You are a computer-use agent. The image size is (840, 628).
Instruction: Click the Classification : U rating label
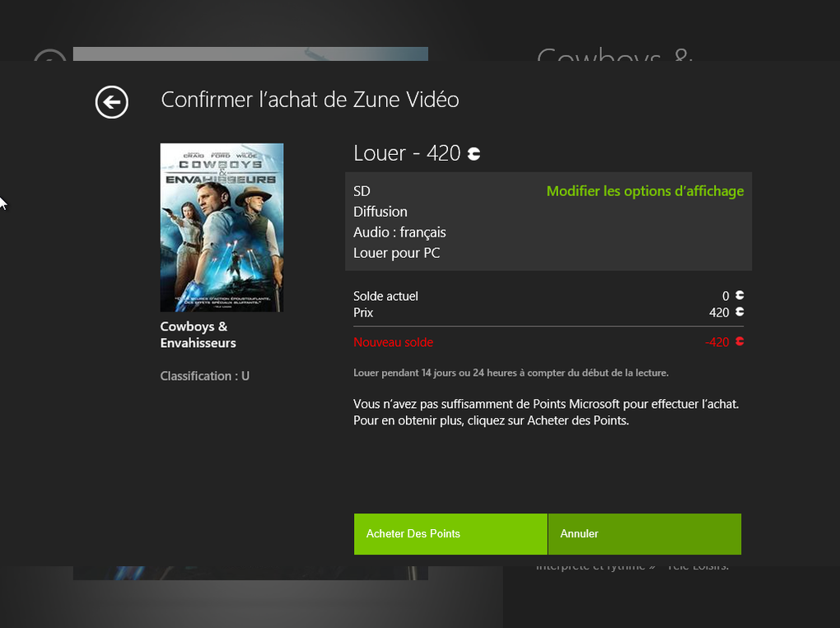tap(205, 375)
